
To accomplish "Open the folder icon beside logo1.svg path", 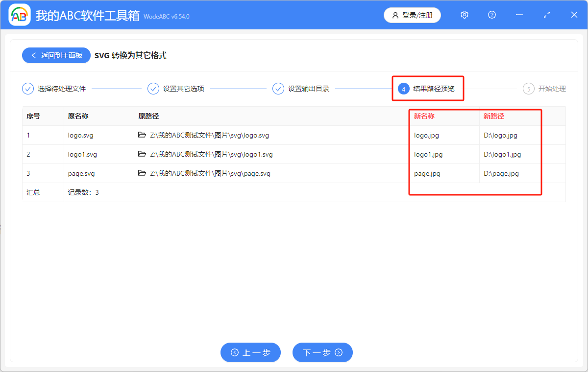I will point(143,154).
